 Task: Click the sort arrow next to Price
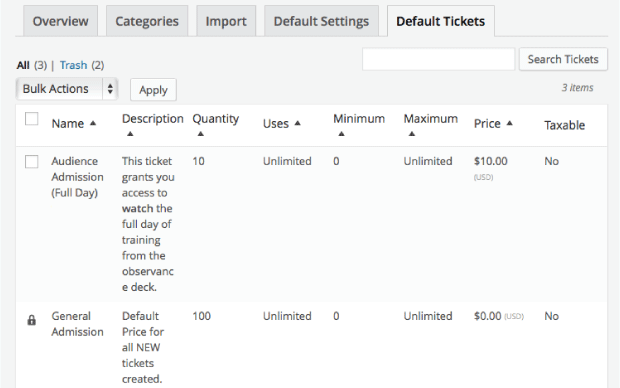[510, 123]
